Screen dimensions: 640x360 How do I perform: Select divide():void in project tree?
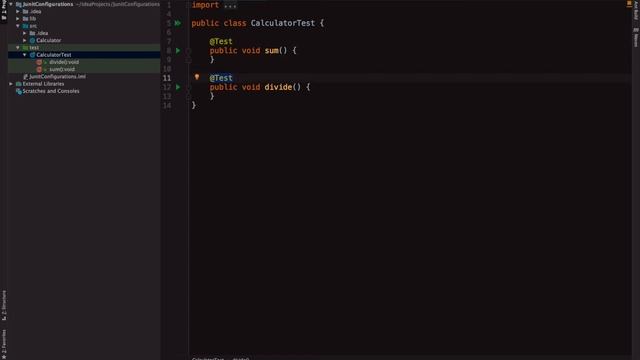(64, 62)
